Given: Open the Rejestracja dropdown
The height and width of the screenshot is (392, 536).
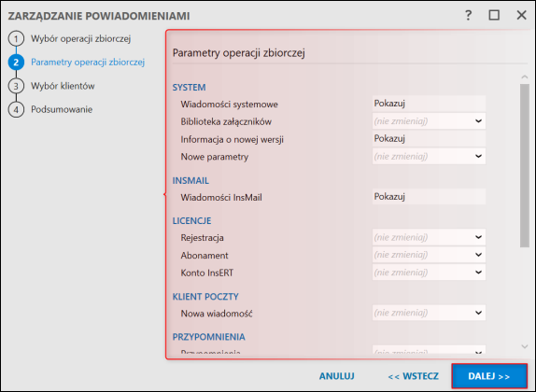Looking at the screenshot, I should tap(429, 237).
